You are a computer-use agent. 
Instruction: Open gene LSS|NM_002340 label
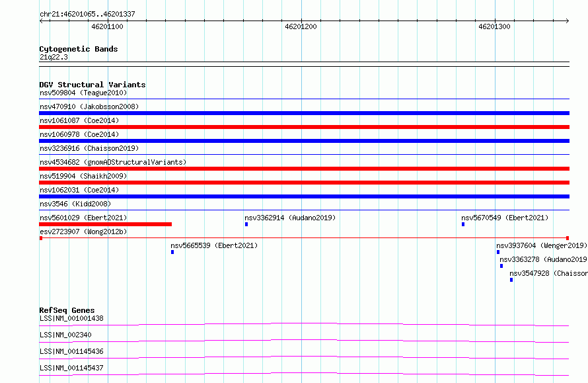65,335
